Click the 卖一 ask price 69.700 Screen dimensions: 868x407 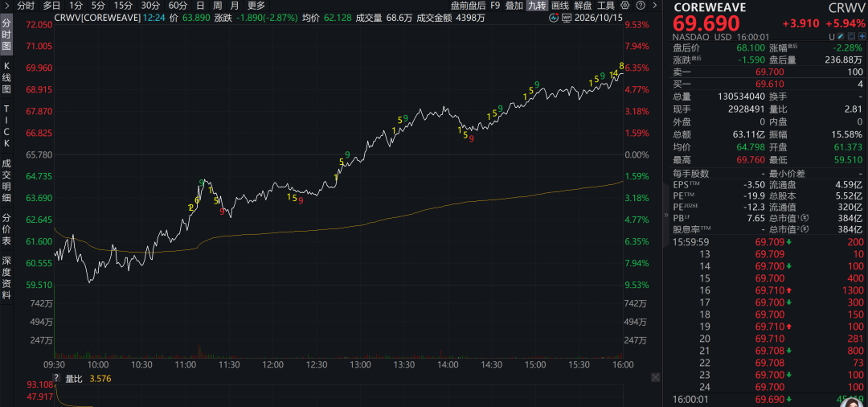pos(769,72)
